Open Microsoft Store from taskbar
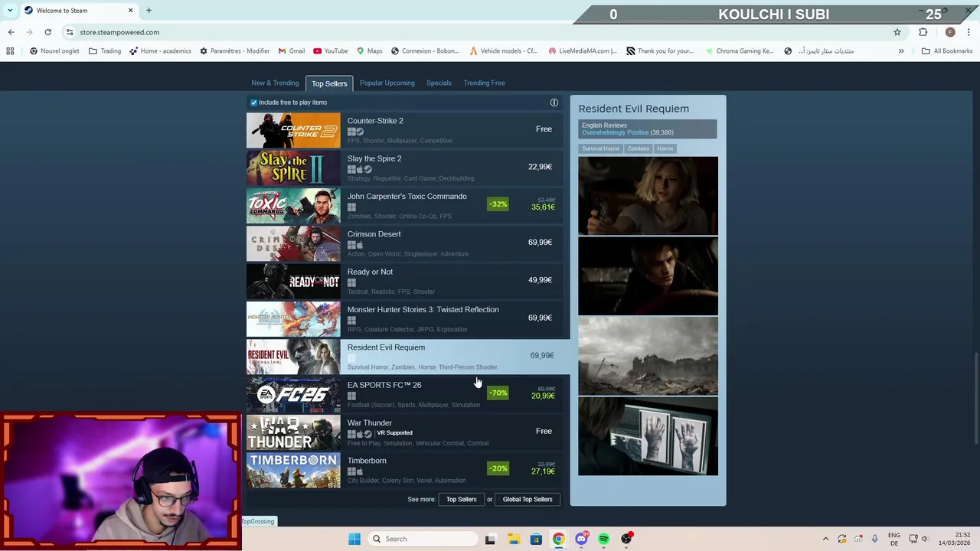 (x=536, y=539)
